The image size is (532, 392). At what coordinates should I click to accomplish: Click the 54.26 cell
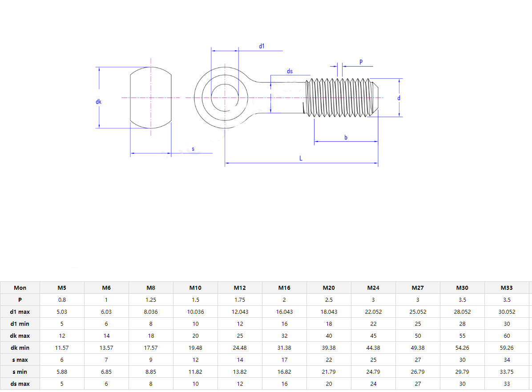(462, 348)
